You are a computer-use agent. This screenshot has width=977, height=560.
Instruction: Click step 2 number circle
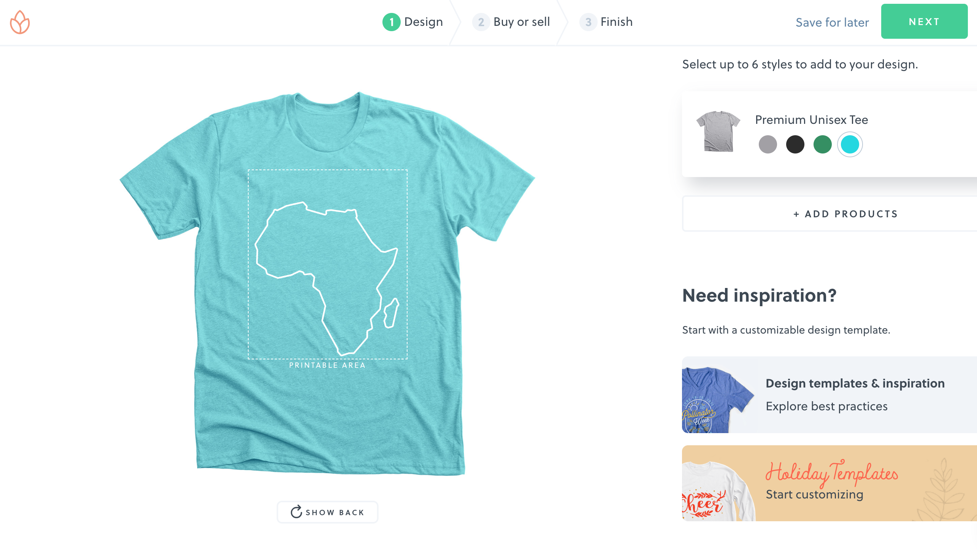(x=481, y=22)
